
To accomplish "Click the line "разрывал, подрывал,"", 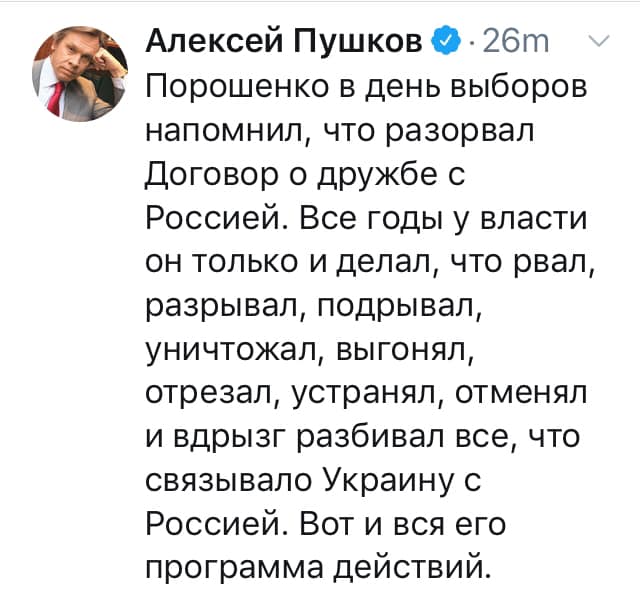I will point(314,307).
